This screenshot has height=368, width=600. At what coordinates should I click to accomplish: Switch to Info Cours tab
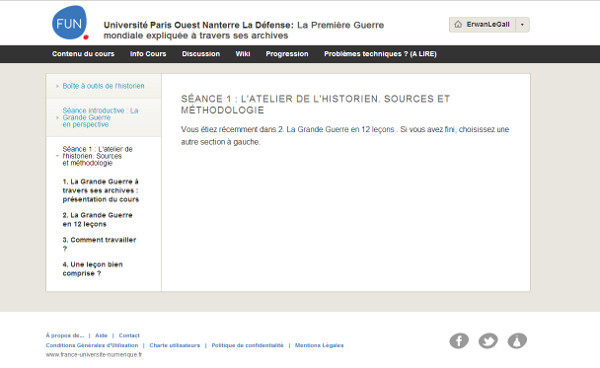click(x=148, y=54)
